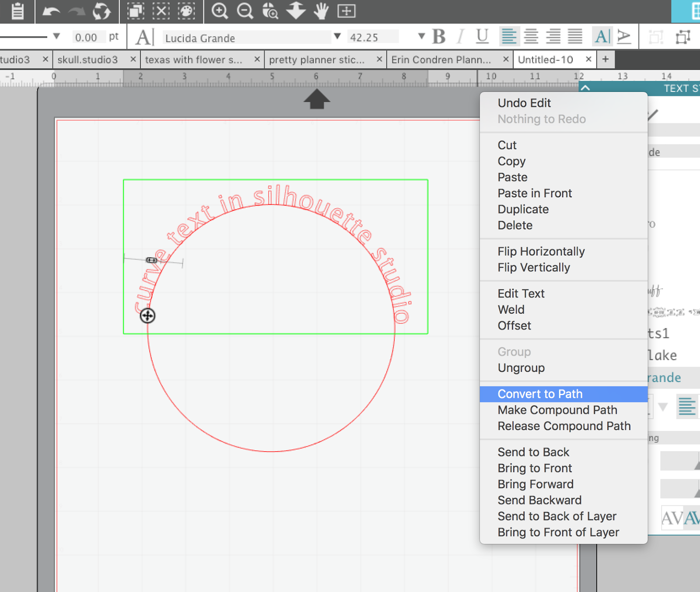The width and height of the screenshot is (700, 592).
Task: Open a new document with the plus button
Action: pyautogui.click(x=605, y=59)
